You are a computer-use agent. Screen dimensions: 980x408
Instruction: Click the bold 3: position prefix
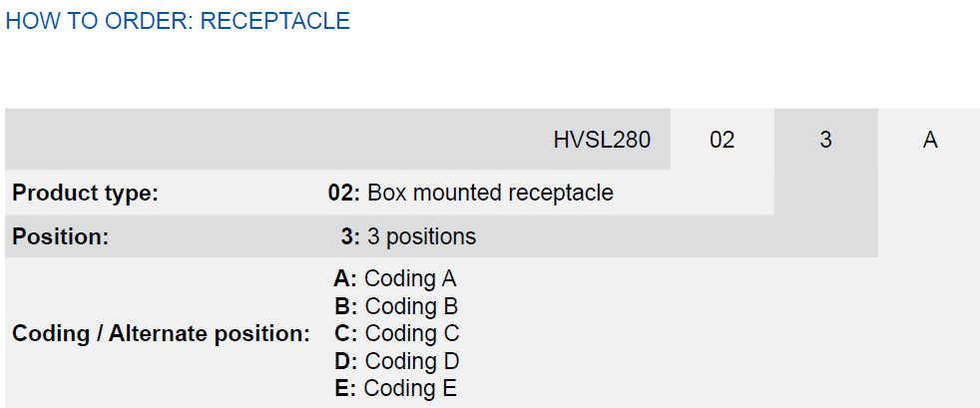(350, 236)
